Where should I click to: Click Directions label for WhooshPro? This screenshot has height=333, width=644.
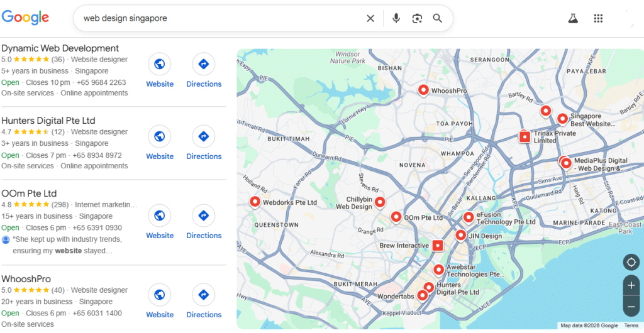tap(204, 315)
